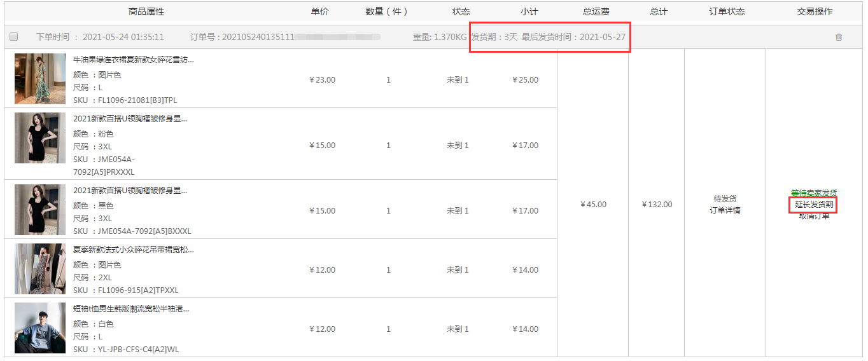Open the floral slip dress thumbnail
Screen dimensions: 868x361
click(40, 269)
